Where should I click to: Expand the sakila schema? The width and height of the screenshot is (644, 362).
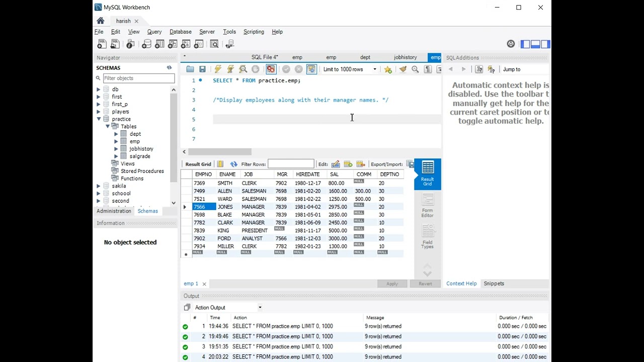[99, 186]
